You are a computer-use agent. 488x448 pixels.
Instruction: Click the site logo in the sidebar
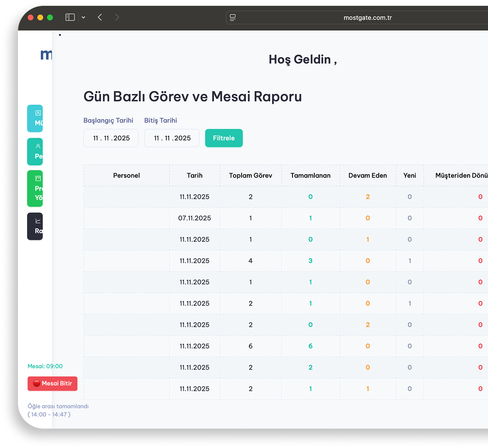(46, 55)
